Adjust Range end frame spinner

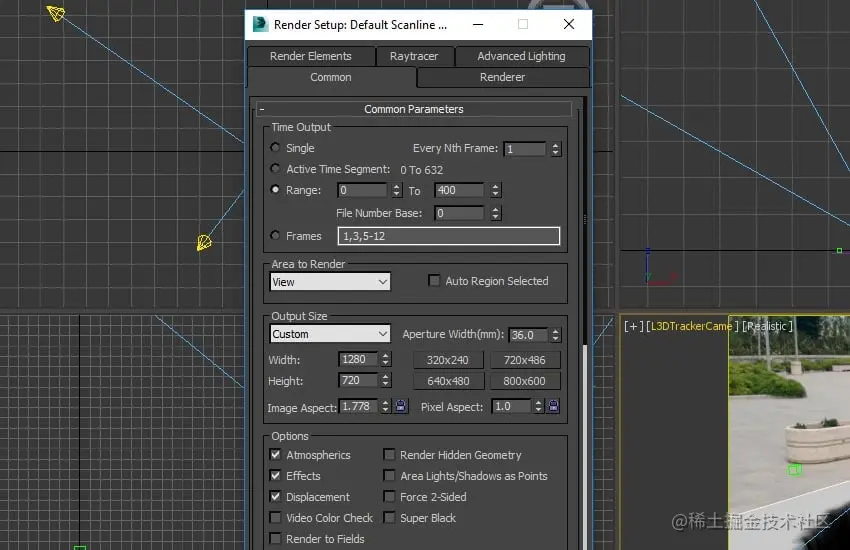click(495, 190)
